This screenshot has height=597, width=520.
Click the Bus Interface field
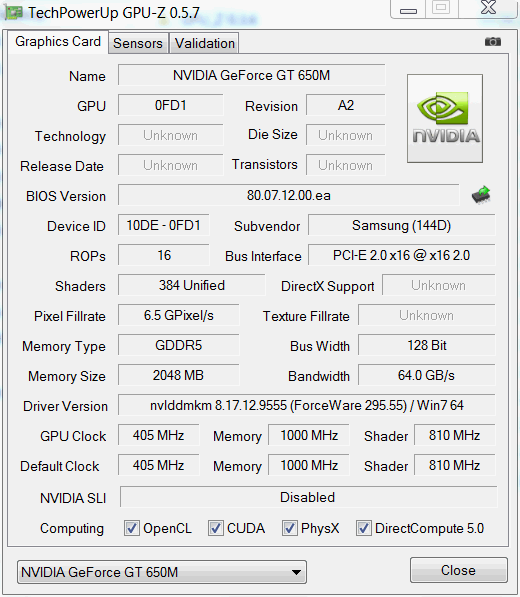point(402,255)
